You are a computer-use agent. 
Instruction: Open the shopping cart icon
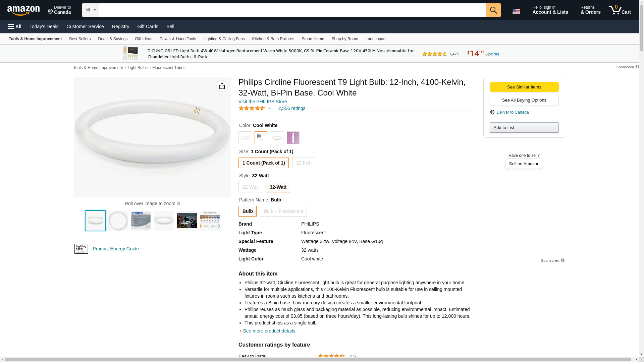coord(620,10)
